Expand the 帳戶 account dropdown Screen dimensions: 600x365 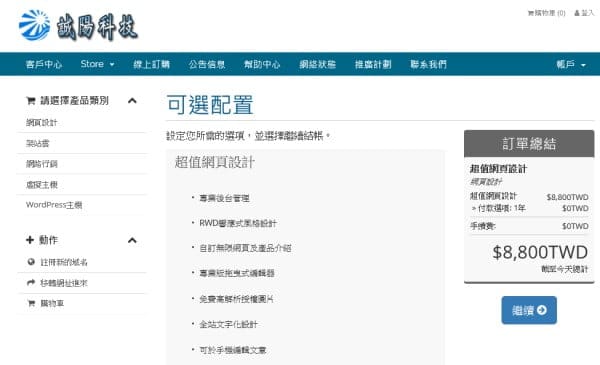click(571, 64)
